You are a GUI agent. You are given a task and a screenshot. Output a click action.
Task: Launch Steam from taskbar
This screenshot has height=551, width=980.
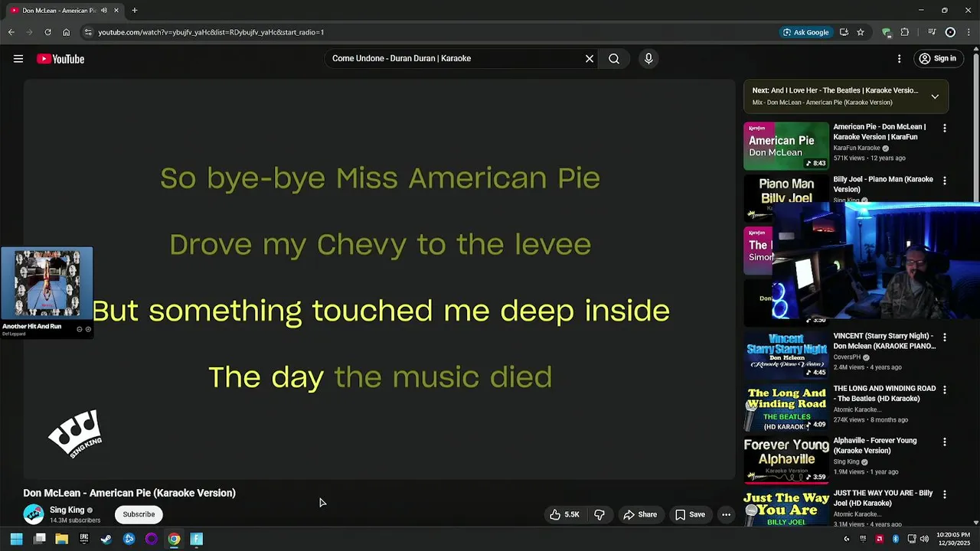pyautogui.click(x=106, y=539)
